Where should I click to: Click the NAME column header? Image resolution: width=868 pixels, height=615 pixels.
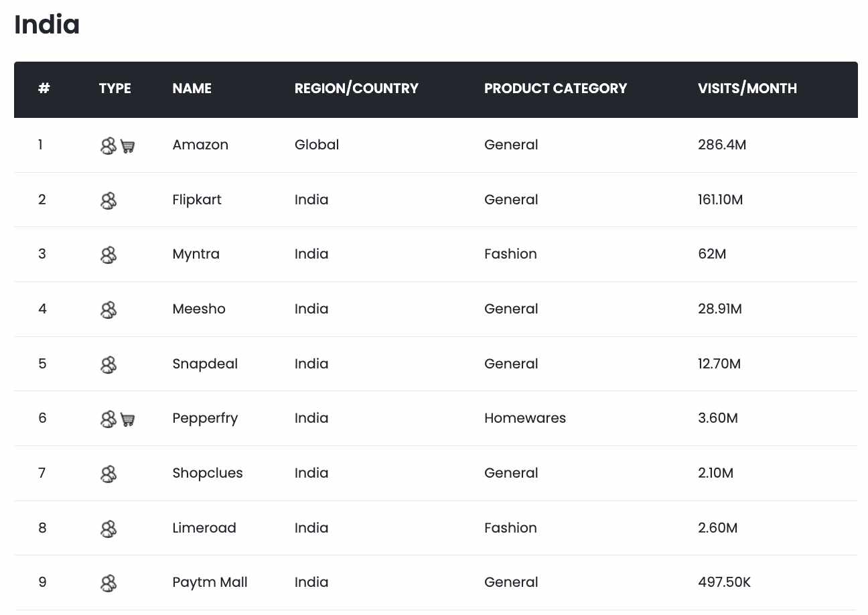192,88
